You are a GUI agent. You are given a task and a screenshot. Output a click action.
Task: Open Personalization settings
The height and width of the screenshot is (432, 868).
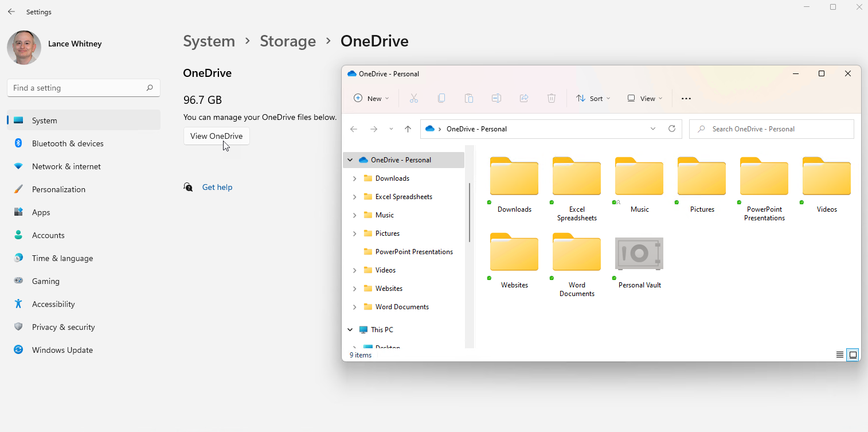tap(84, 189)
